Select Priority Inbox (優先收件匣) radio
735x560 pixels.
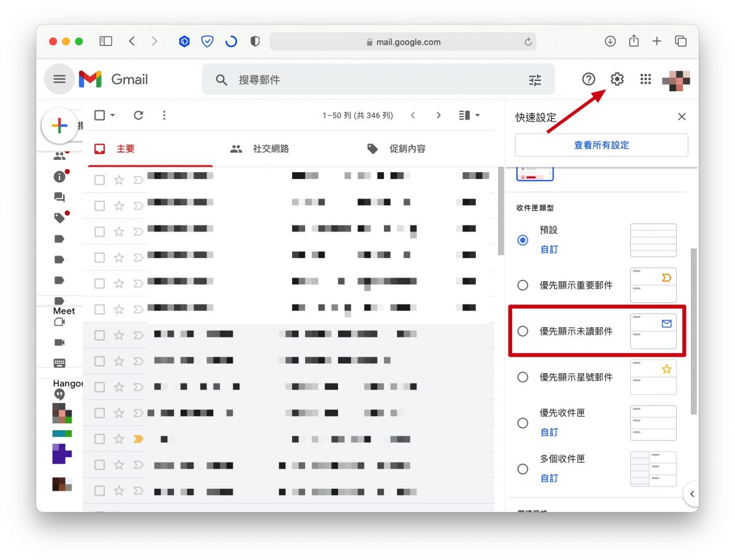(522, 423)
